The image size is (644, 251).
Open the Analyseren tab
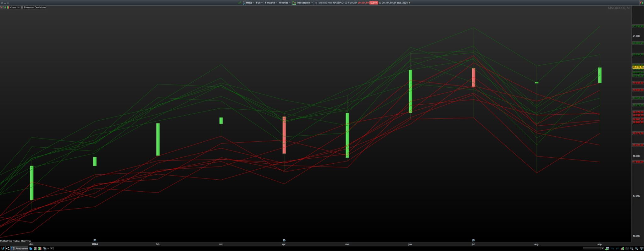19,248
